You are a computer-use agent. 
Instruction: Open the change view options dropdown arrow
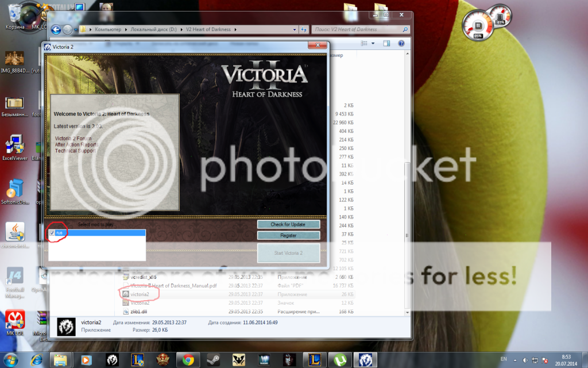pyautogui.click(x=373, y=43)
